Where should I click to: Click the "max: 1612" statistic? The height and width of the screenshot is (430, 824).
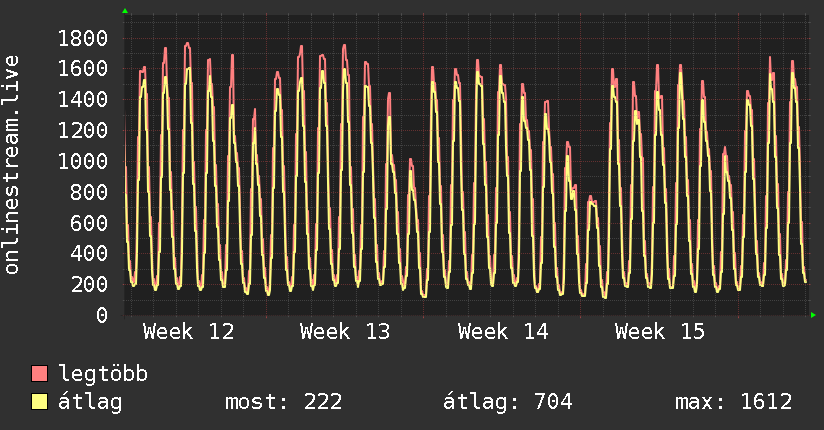[734, 402]
